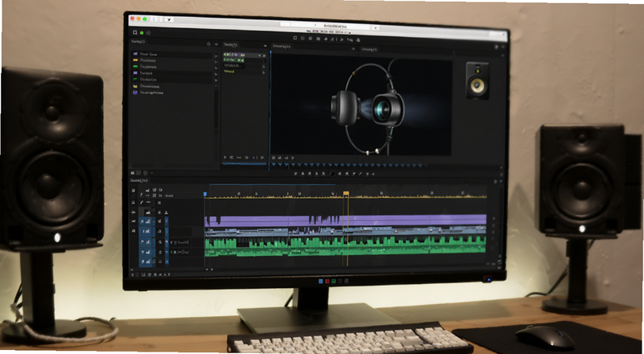
Task: Select last left panel row with violet square icon
Action: [x=172, y=93]
